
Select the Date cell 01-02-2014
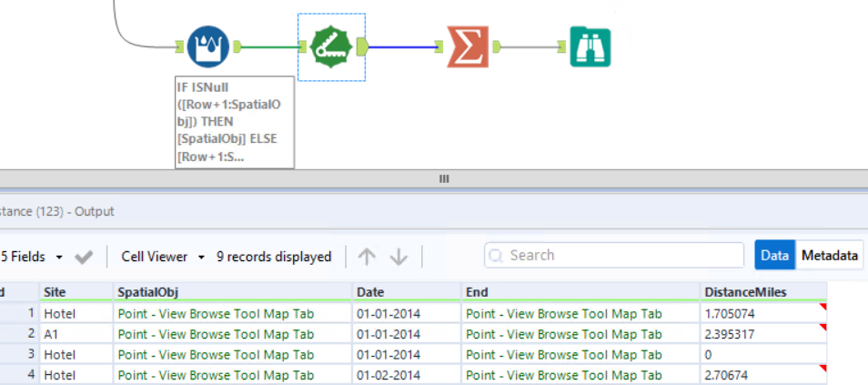(x=407, y=375)
